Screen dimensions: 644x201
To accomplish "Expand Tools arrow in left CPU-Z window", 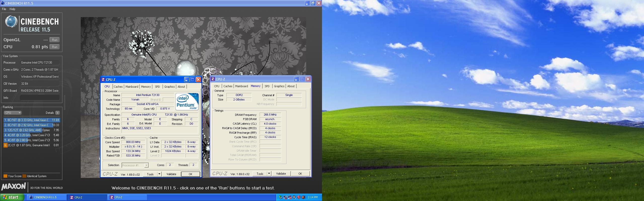I will 159,174.
